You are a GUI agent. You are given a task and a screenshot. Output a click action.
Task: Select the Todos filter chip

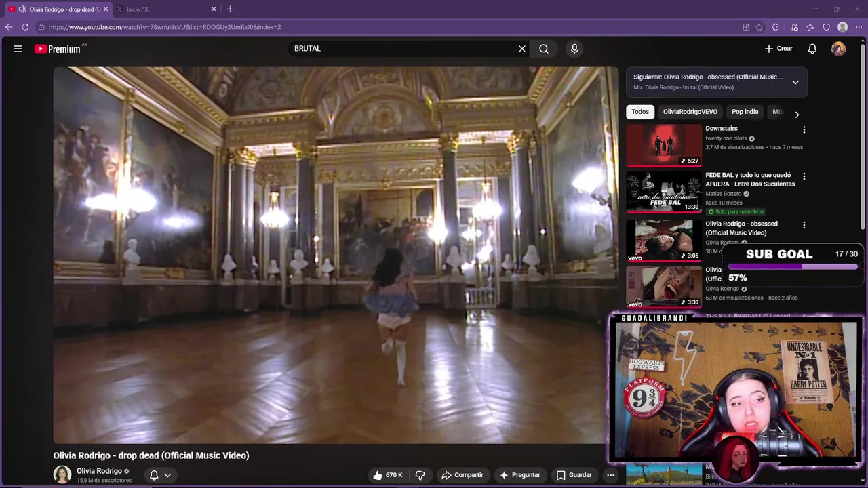tap(640, 112)
